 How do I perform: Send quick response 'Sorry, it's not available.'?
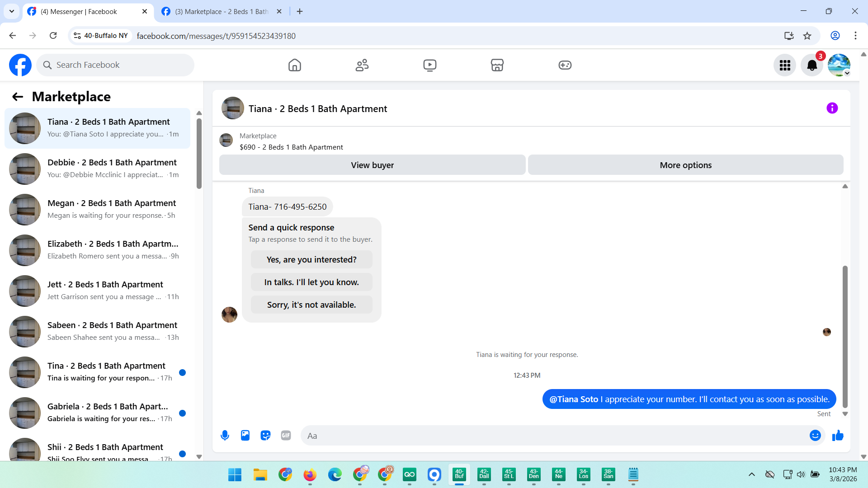pos(311,305)
